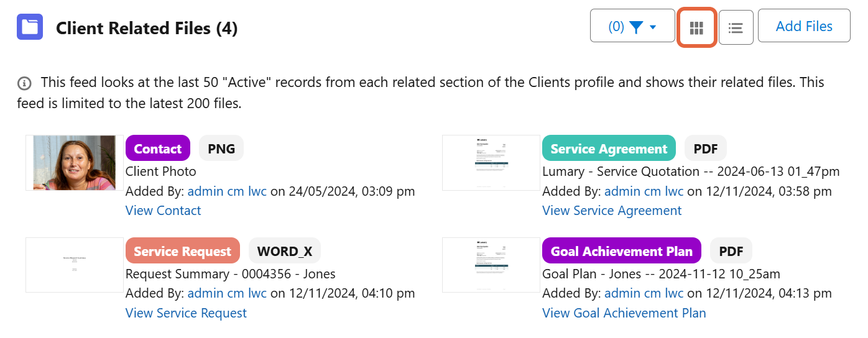The width and height of the screenshot is (868, 338).
Task: Click the View Service Agreement link
Action: (x=612, y=211)
